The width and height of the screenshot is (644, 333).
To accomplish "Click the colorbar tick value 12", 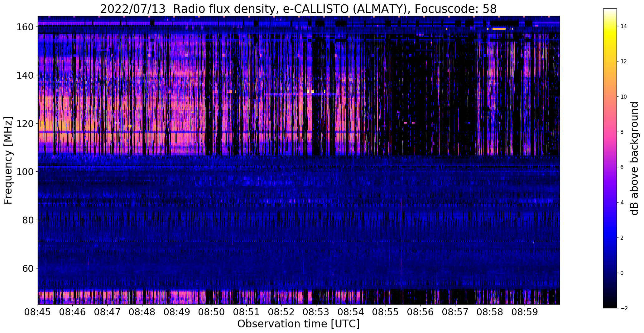I will tap(624, 61).
